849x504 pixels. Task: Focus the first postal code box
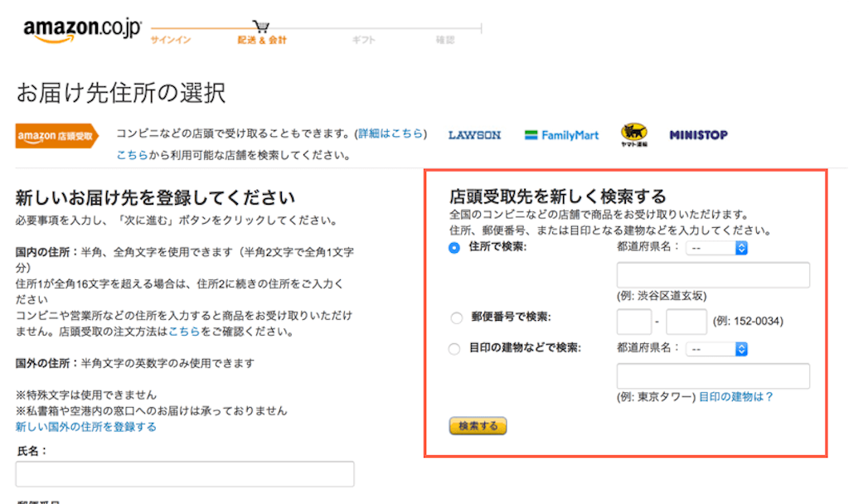(634, 322)
